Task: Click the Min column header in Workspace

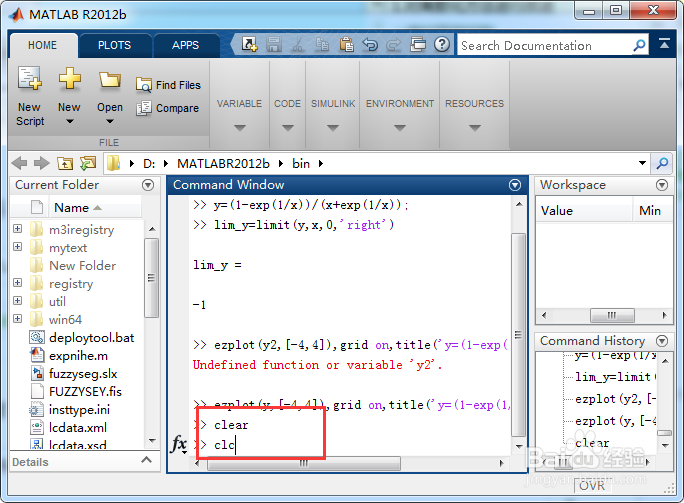Action: [653, 211]
